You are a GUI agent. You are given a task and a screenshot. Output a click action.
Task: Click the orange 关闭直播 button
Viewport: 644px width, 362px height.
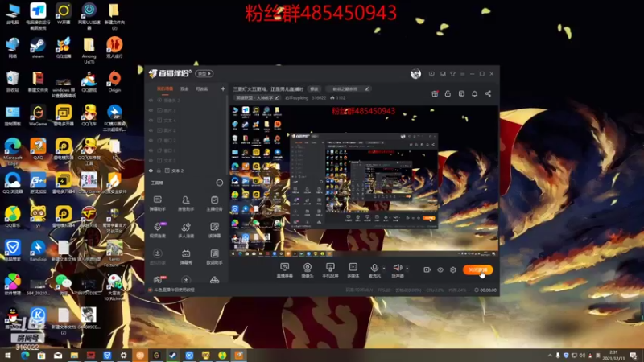[x=477, y=269]
